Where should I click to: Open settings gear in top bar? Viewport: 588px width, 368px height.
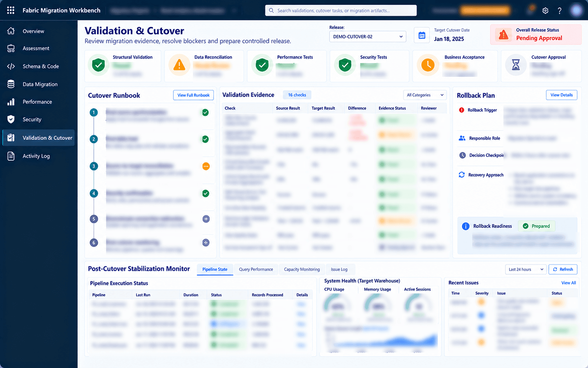click(545, 11)
